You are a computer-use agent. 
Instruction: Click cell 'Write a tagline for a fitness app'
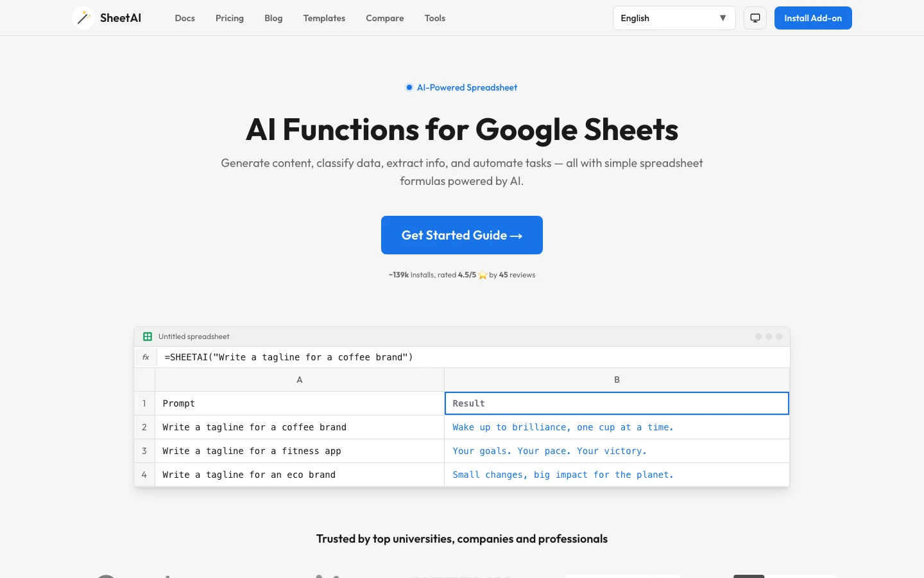[300, 451]
